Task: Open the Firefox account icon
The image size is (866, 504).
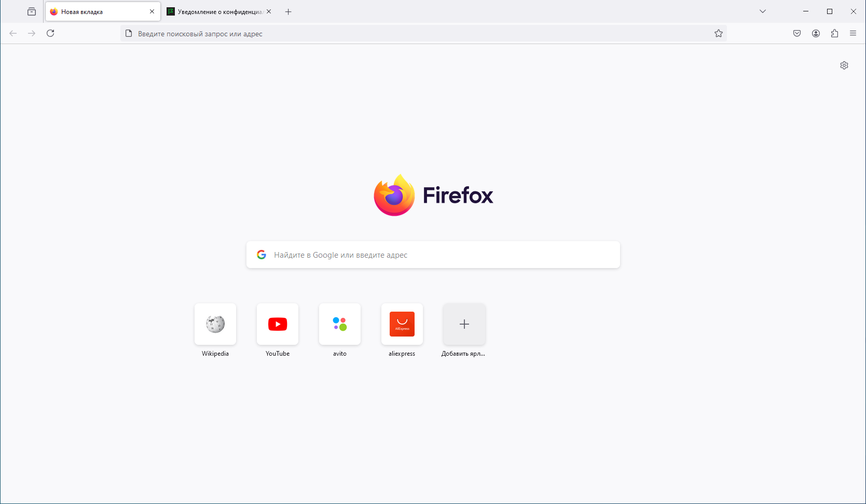Action: point(816,33)
